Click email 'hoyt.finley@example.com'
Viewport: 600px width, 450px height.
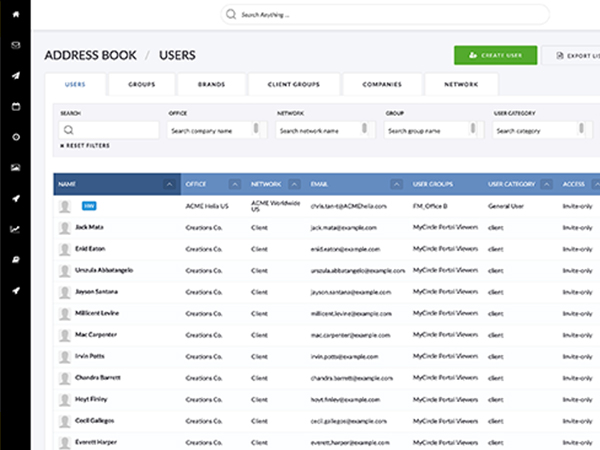[345, 399]
